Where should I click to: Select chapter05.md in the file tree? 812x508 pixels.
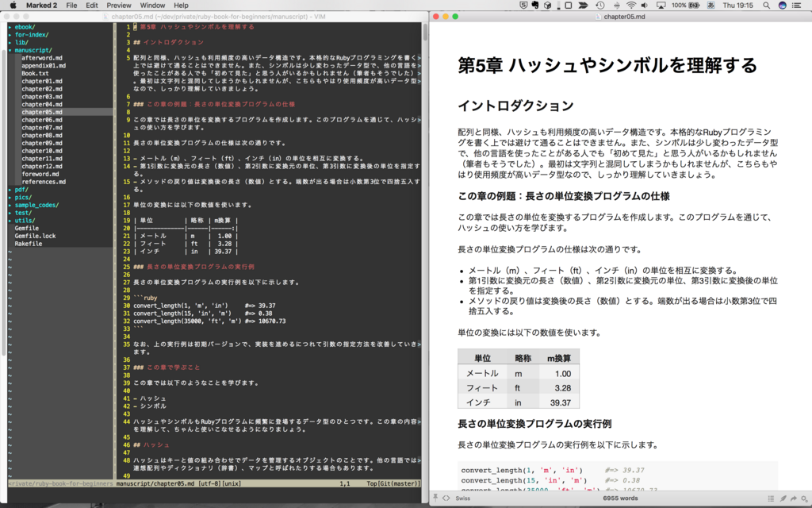click(42, 112)
